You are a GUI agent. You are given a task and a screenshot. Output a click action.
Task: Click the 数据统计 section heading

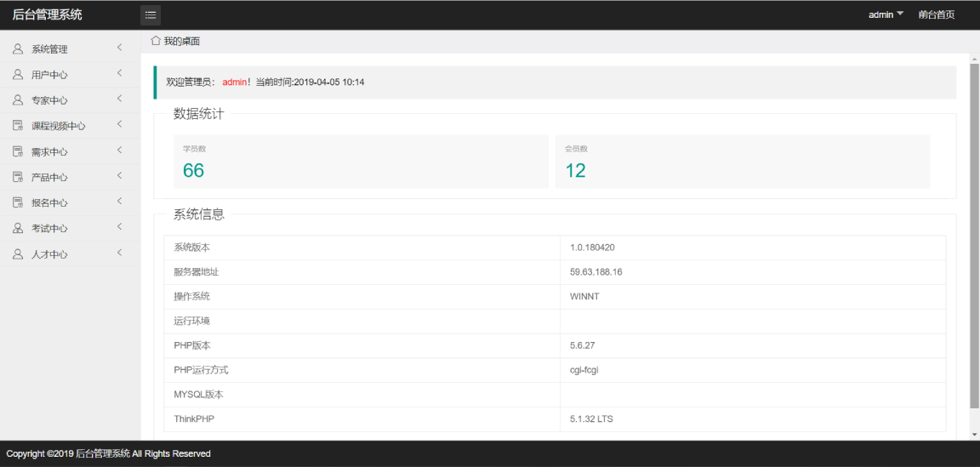199,114
